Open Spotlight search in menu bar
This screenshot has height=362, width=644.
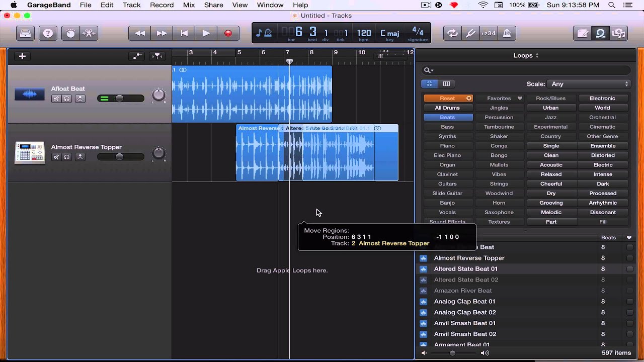(612, 5)
